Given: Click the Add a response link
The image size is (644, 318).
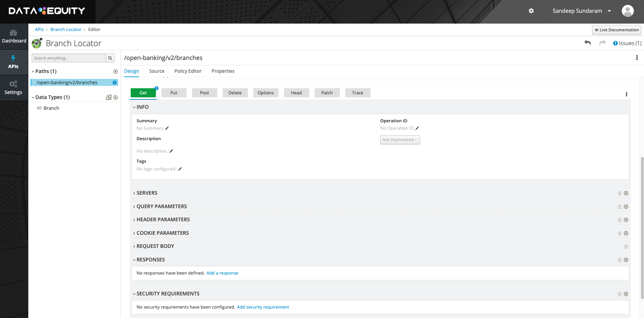Looking at the screenshot, I should pyautogui.click(x=222, y=273).
